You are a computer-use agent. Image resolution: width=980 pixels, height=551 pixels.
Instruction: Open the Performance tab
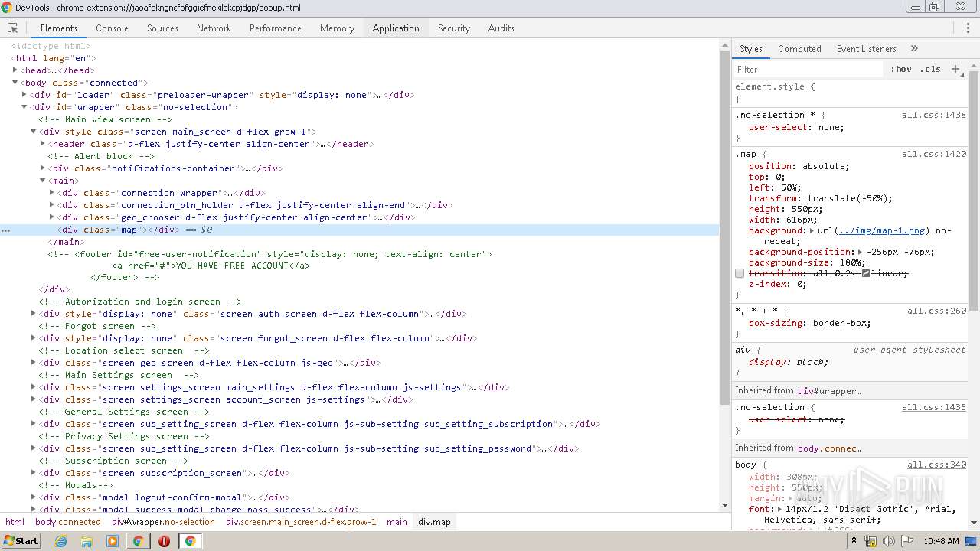coord(276,28)
